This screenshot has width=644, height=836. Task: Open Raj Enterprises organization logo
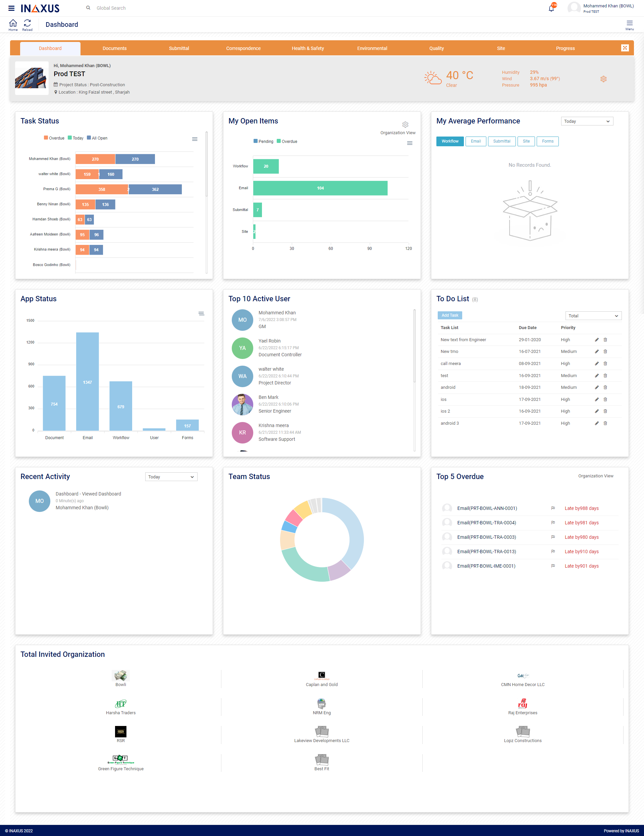coord(522,703)
